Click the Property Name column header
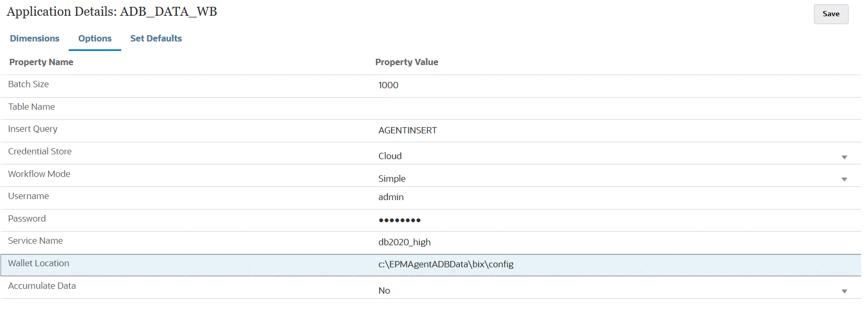This screenshot has width=868, height=323. (41, 62)
